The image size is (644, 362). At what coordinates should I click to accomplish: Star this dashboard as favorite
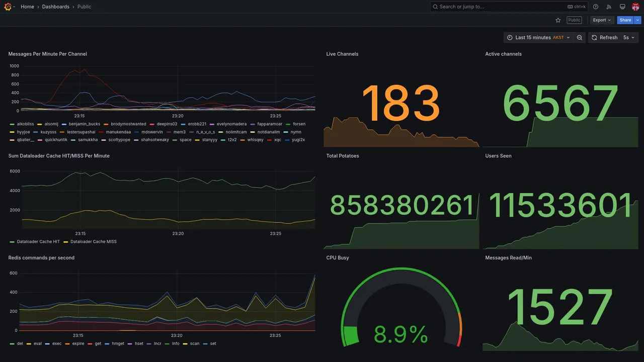pyautogui.click(x=558, y=20)
